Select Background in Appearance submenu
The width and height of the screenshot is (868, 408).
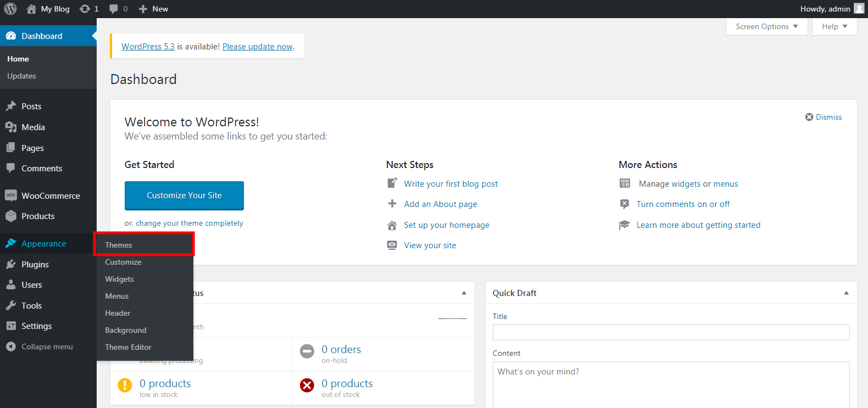point(126,330)
